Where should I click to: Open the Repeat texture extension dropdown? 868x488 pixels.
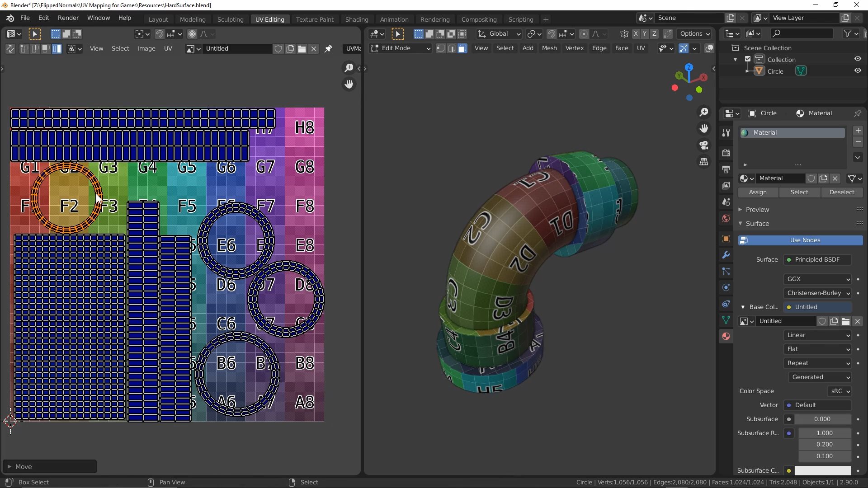point(817,362)
